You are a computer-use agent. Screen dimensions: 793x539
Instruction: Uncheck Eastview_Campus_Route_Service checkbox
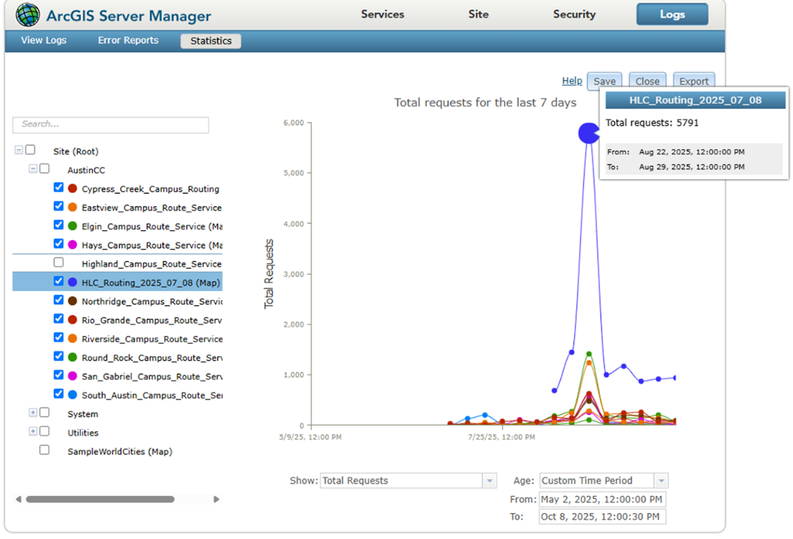tap(59, 206)
